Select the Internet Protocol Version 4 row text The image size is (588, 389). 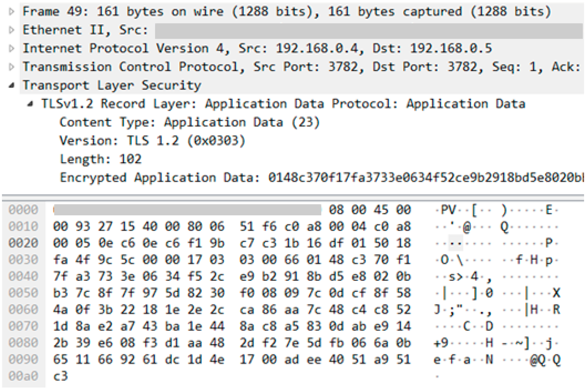pos(257,48)
